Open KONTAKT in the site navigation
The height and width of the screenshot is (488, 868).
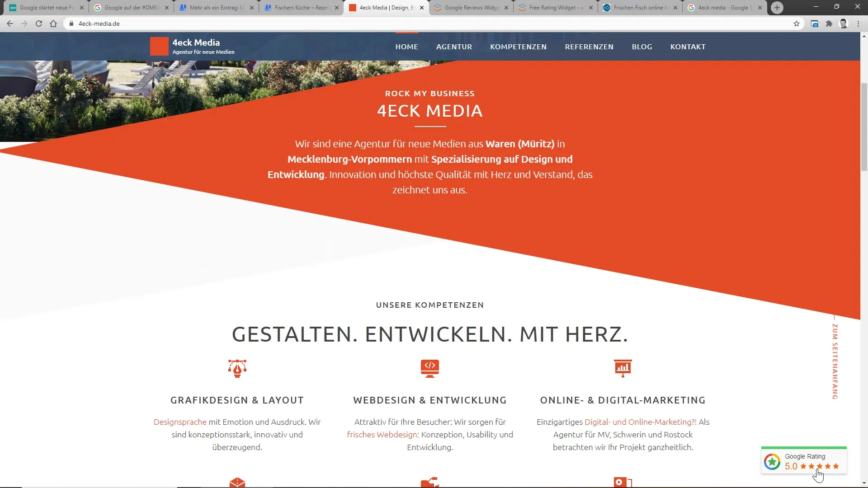coord(688,47)
